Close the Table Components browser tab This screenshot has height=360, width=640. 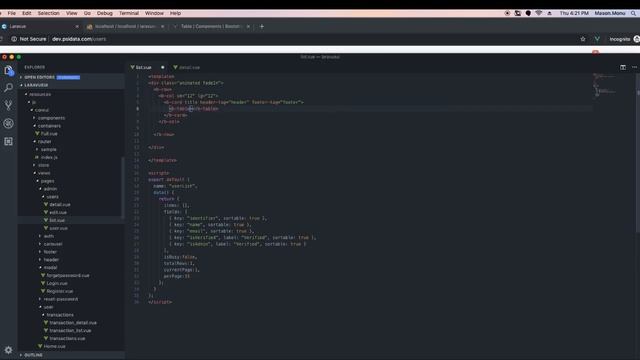pos(248,27)
